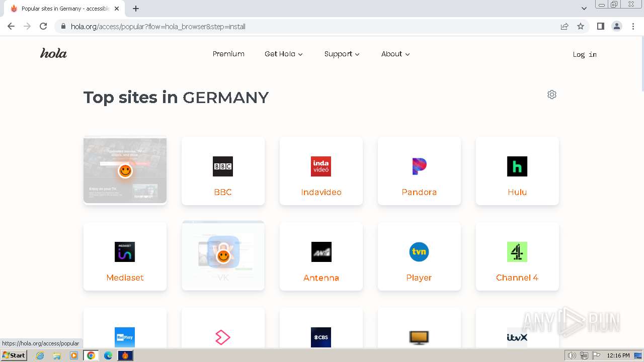This screenshot has height=362, width=644.
Task: Open the Chrome profile avatar
Action: tap(617, 26)
